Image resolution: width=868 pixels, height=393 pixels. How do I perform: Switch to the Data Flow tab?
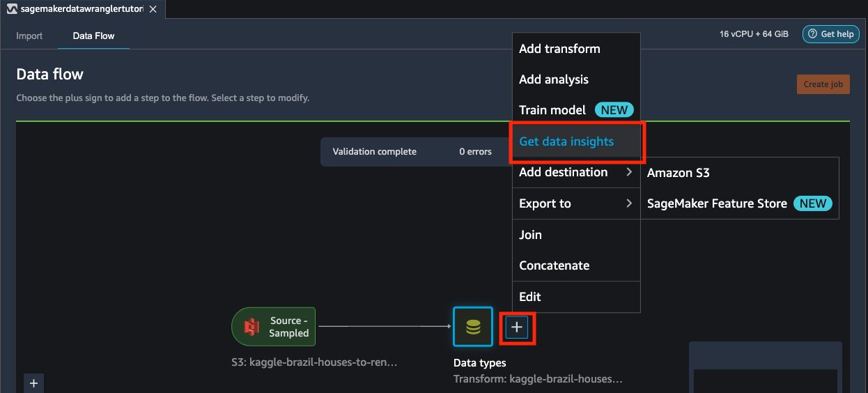pyautogui.click(x=93, y=36)
